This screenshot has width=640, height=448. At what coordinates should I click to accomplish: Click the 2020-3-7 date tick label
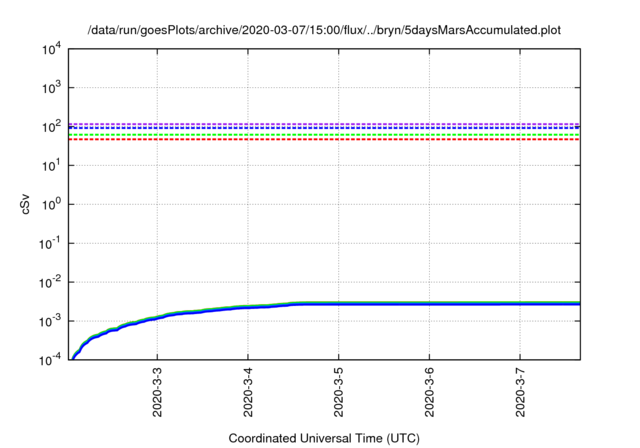click(520, 392)
